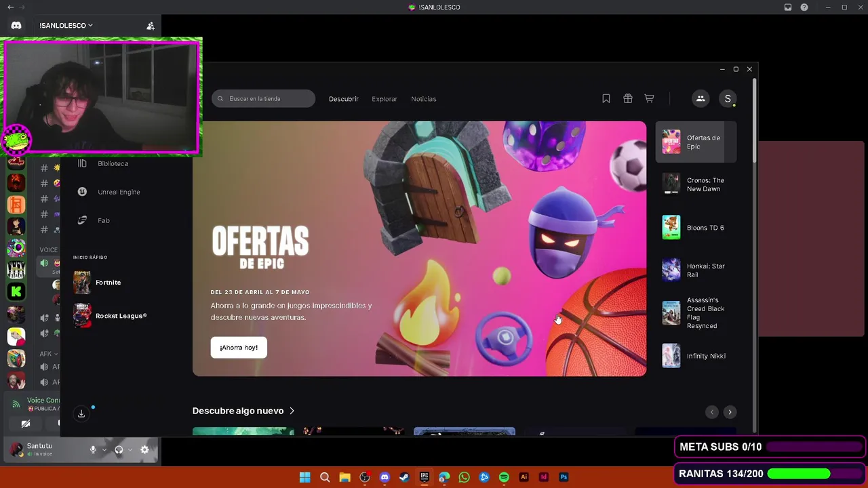868x488 pixels.
Task: Click the Rocket League cover thumbnail
Action: click(82, 316)
